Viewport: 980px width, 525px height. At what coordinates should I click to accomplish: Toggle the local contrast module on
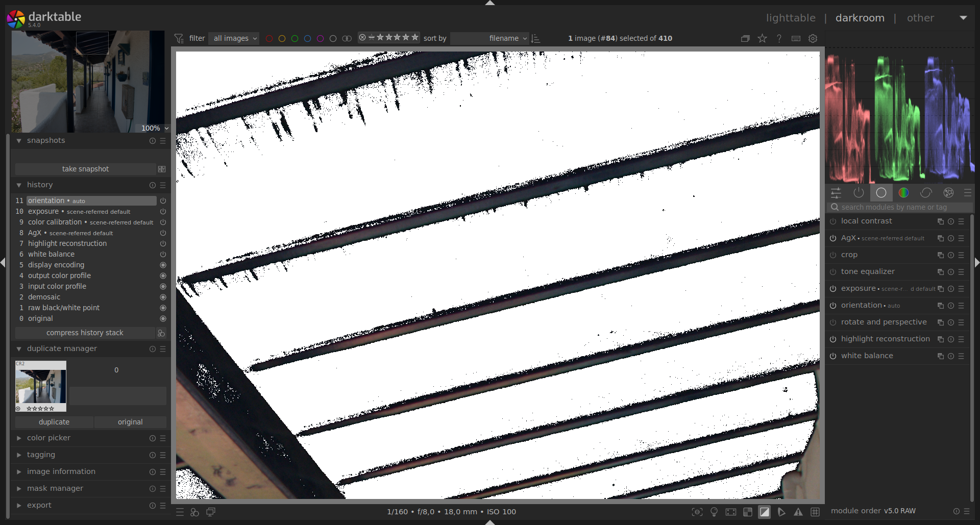tap(833, 221)
